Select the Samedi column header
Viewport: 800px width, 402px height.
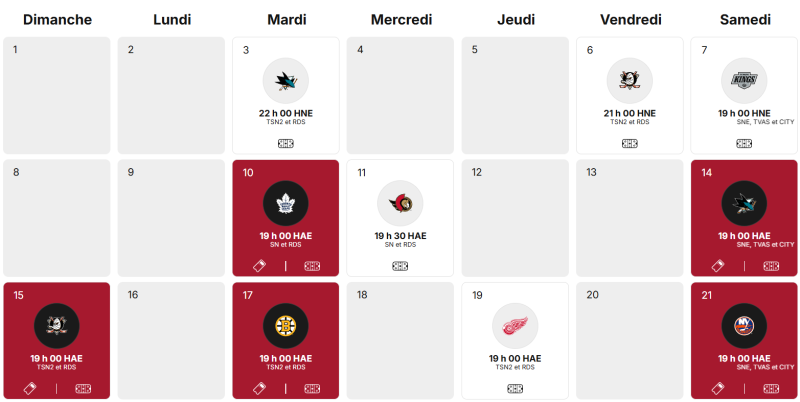[x=744, y=20]
